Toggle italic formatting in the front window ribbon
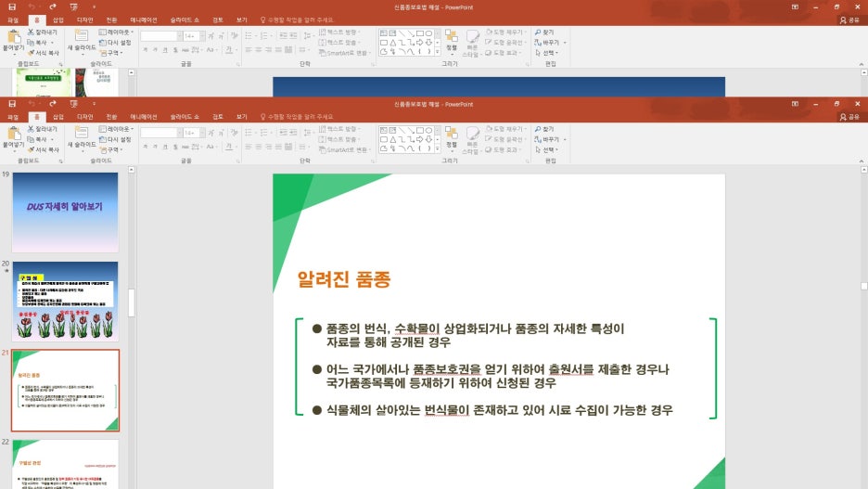 [x=156, y=147]
